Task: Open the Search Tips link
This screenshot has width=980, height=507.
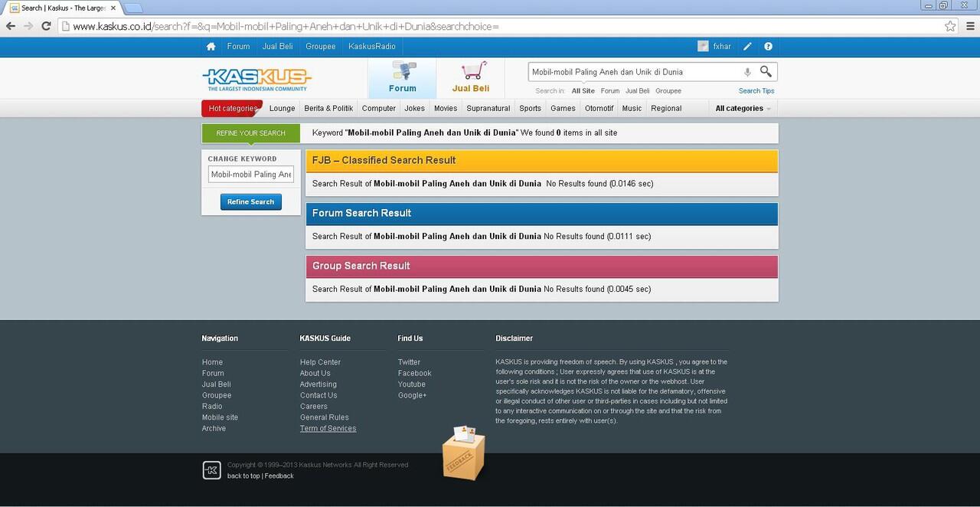Action: pyautogui.click(x=756, y=90)
